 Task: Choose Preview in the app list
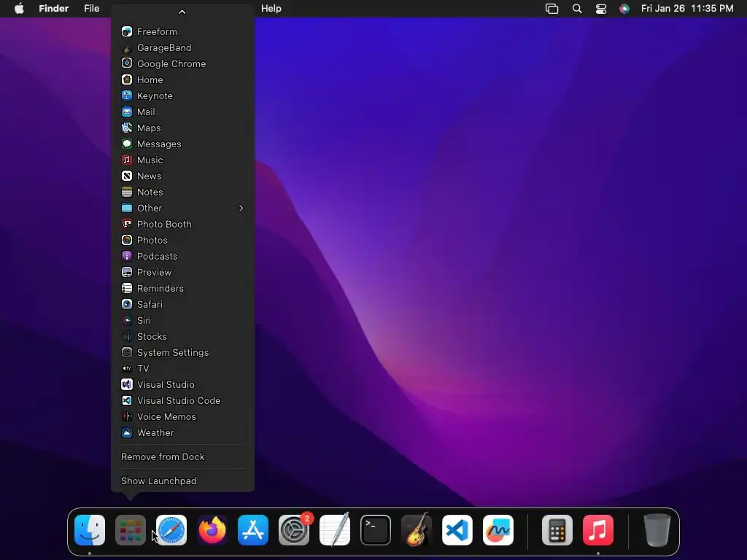click(x=182, y=272)
